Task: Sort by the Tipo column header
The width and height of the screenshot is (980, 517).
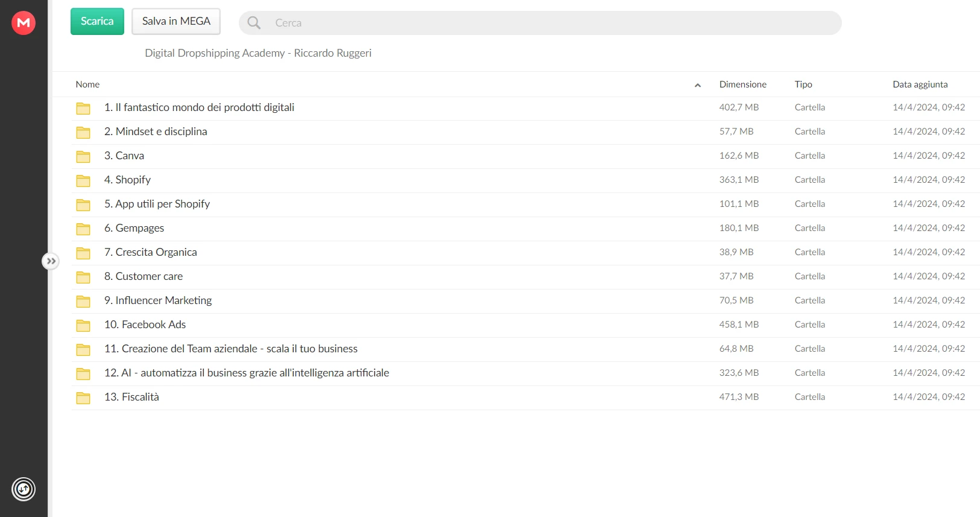Action: 803,84
